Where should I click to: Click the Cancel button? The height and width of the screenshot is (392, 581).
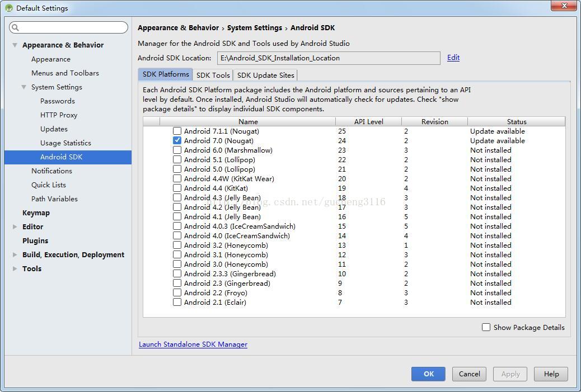469,374
